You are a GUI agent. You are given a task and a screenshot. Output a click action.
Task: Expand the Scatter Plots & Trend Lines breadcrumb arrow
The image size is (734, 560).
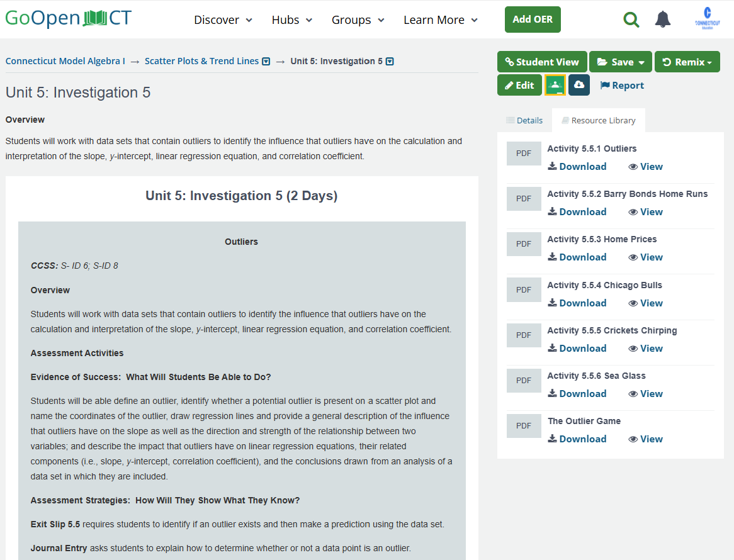[266, 62]
